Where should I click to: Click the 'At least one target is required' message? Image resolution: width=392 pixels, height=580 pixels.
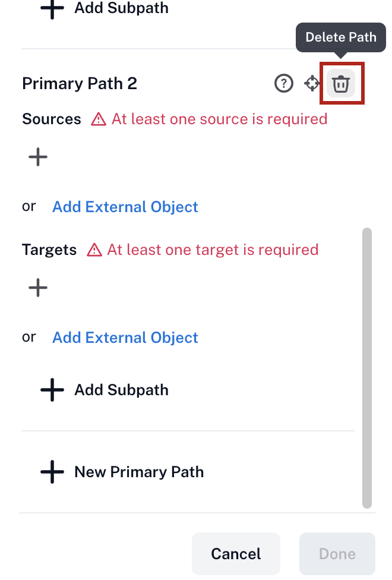click(x=213, y=250)
